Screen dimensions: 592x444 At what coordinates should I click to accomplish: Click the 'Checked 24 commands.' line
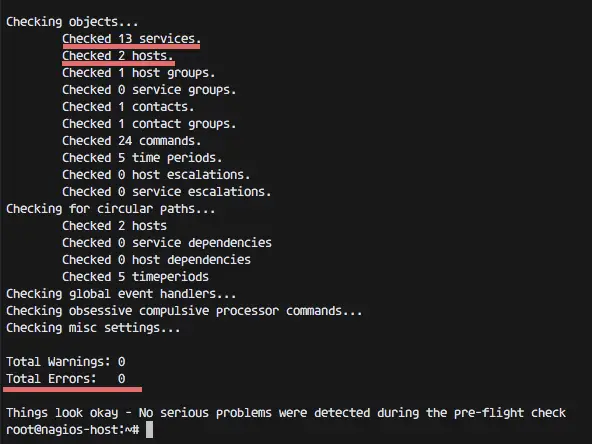coord(131,141)
